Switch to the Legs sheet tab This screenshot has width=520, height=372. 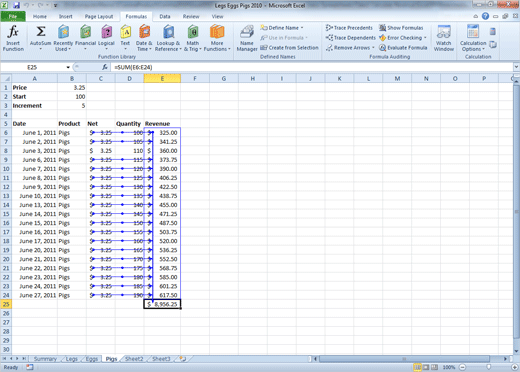click(x=71, y=359)
